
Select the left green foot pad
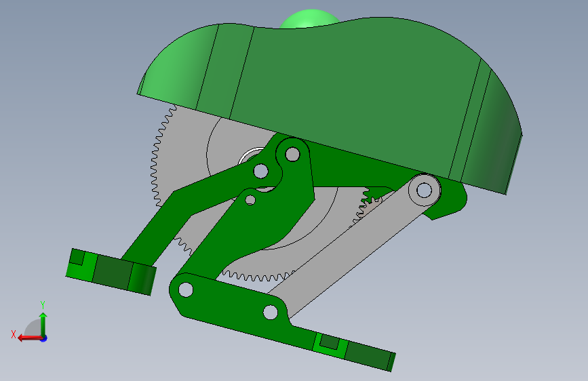111,271
